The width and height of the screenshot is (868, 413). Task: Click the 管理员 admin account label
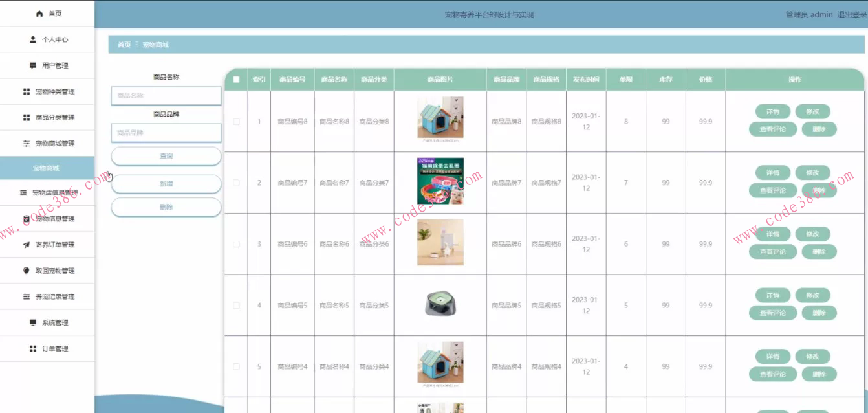tap(809, 15)
